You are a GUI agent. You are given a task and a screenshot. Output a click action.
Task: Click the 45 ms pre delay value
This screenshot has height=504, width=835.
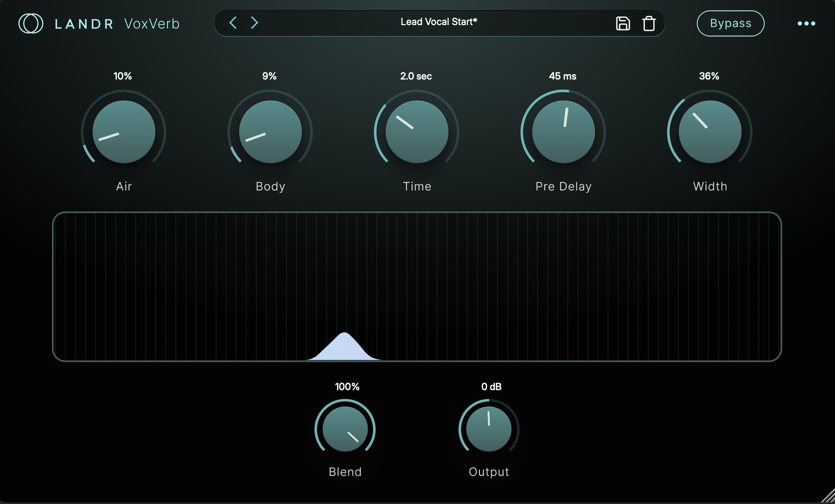tap(562, 76)
